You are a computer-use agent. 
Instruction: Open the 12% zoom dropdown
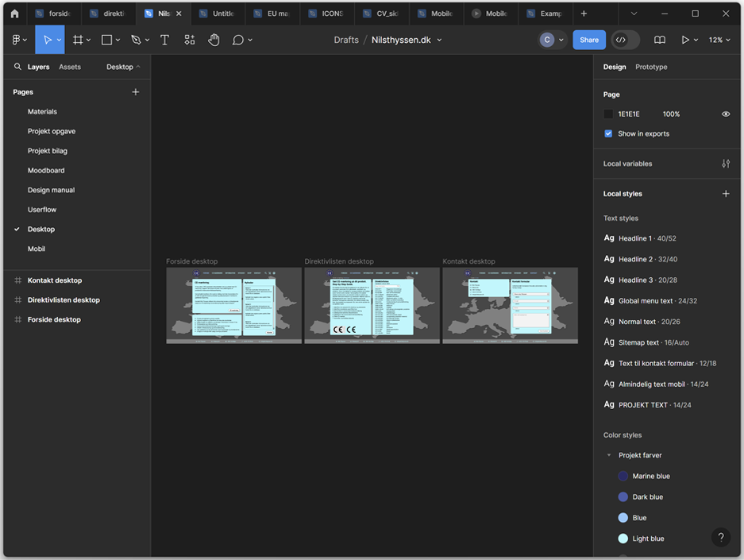point(719,40)
